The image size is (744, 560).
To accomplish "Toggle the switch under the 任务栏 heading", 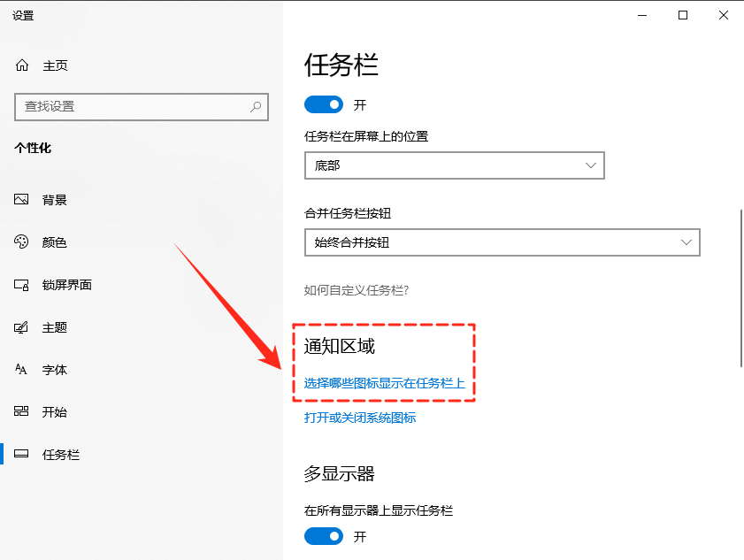I will 323,104.
